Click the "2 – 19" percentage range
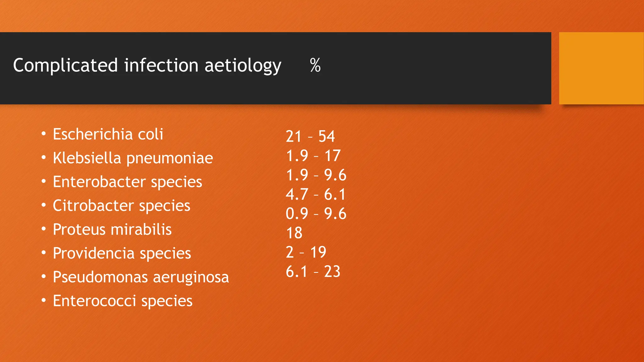The width and height of the screenshot is (644, 362). coord(306,252)
